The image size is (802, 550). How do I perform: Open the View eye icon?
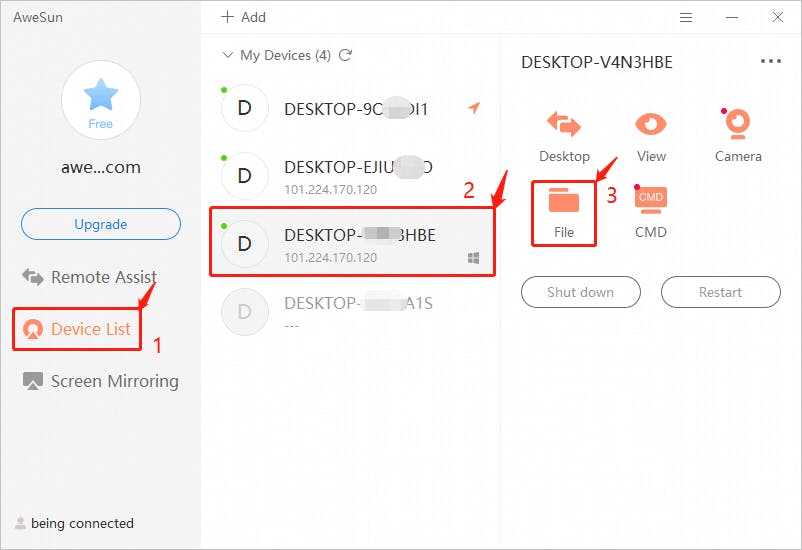pyautogui.click(x=651, y=124)
